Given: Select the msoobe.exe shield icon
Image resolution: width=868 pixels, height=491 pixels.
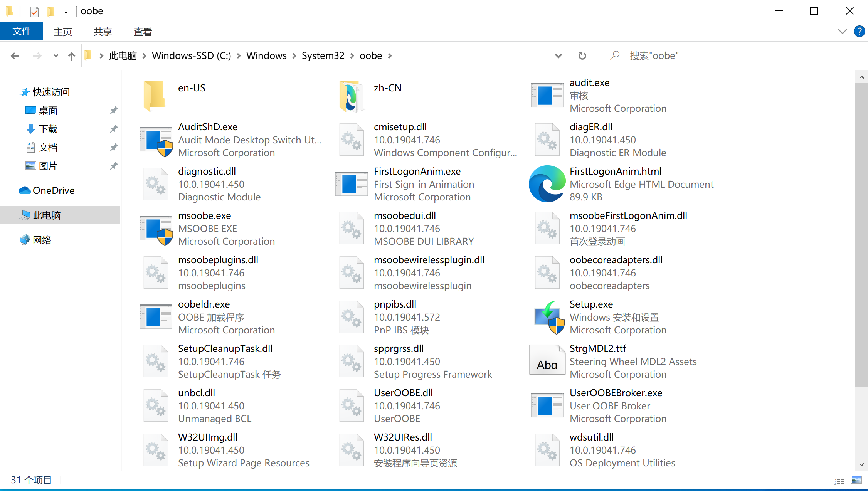Looking at the screenshot, I should pyautogui.click(x=156, y=230).
